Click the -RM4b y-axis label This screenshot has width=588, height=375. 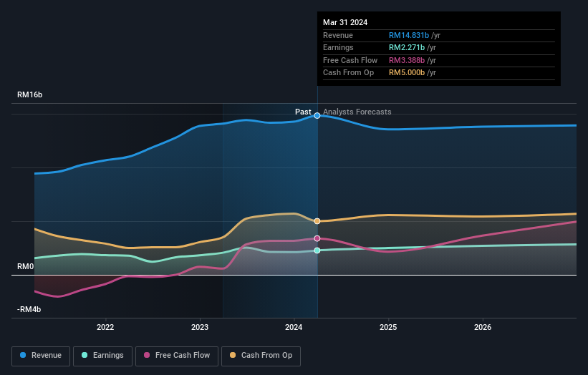(29, 309)
